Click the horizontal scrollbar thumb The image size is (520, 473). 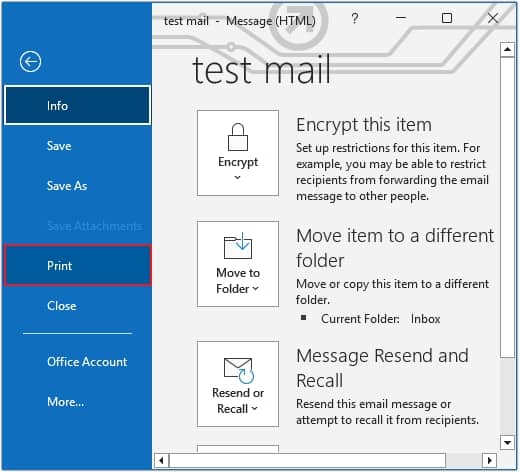point(308,461)
